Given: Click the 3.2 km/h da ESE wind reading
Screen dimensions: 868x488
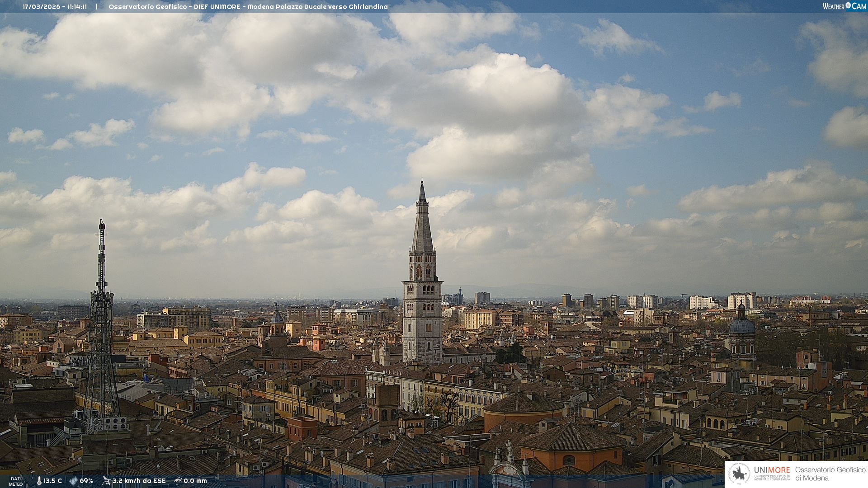Looking at the screenshot, I should pyautogui.click(x=139, y=481).
